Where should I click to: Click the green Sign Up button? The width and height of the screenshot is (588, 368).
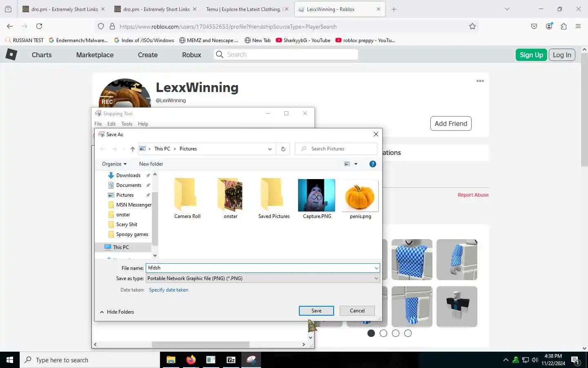point(531,55)
